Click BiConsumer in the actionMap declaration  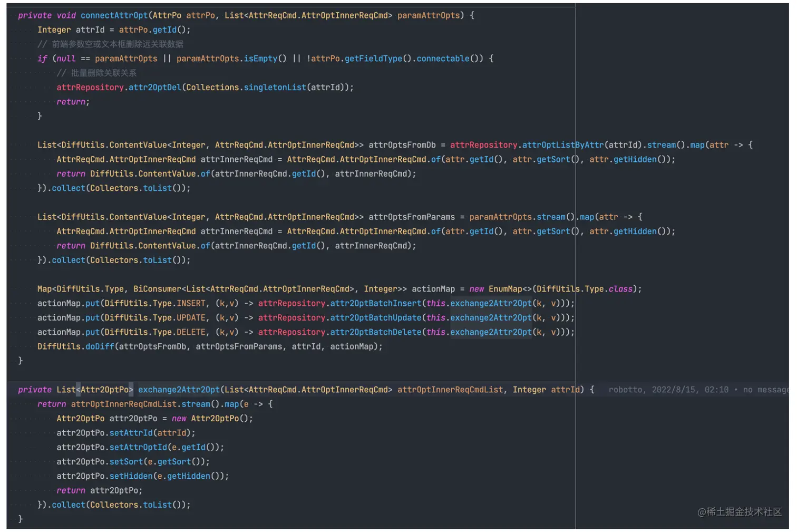pyautogui.click(x=157, y=289)
